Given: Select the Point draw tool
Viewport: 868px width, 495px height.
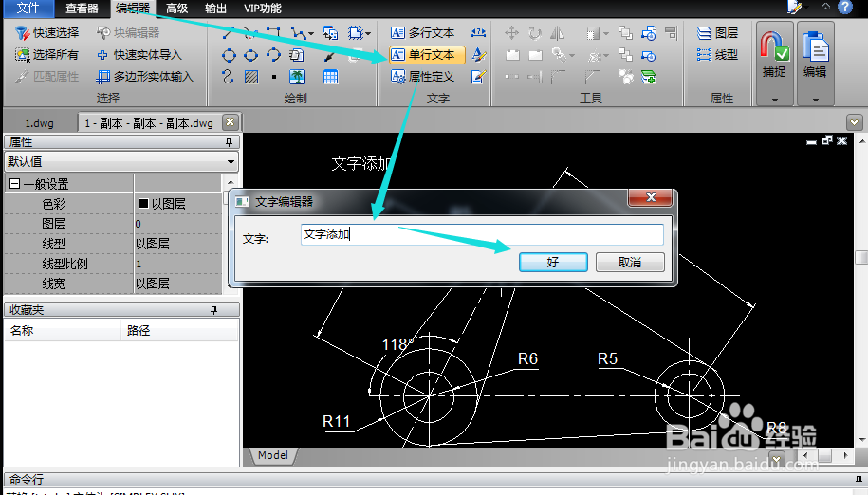Looking at the screenshot, I should 274,77.
